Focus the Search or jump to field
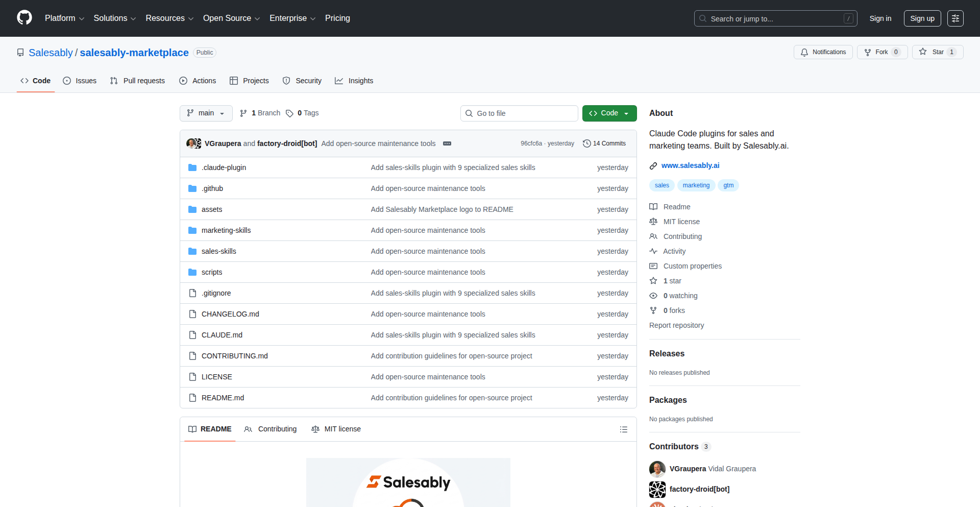Image resolution: width=980 pixels, height=507 pixels. 776,18
